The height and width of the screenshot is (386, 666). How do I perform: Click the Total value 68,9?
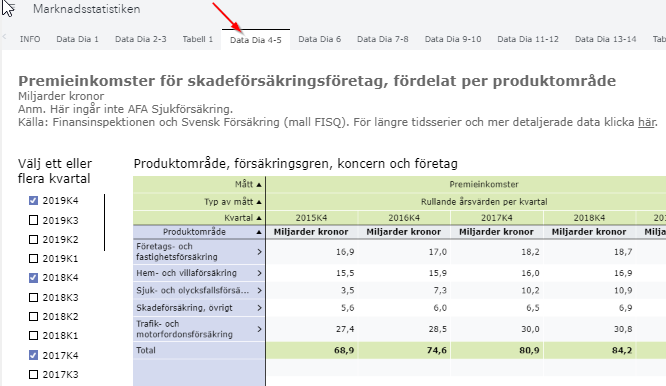[x=344, y=351]
